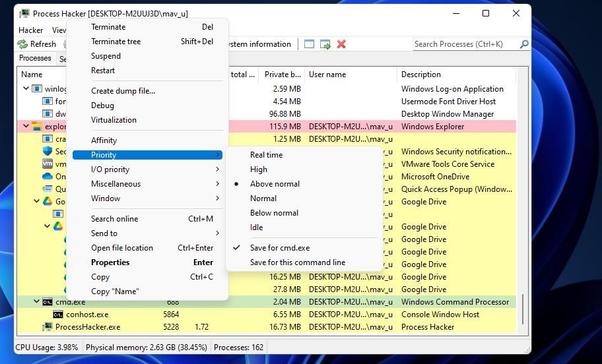Open the Priority submenu

click(147, 154)
